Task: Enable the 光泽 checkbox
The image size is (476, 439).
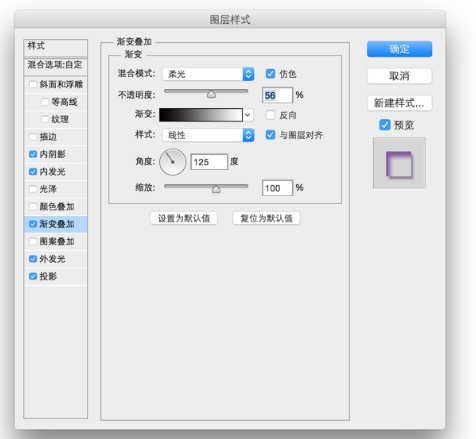Action: 33,189
